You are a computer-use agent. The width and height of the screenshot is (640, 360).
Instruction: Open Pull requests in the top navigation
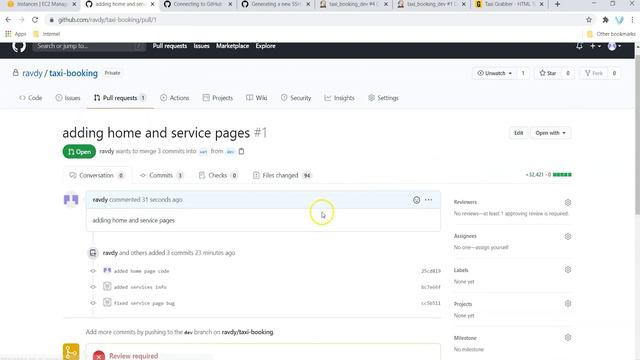(170, 46)
